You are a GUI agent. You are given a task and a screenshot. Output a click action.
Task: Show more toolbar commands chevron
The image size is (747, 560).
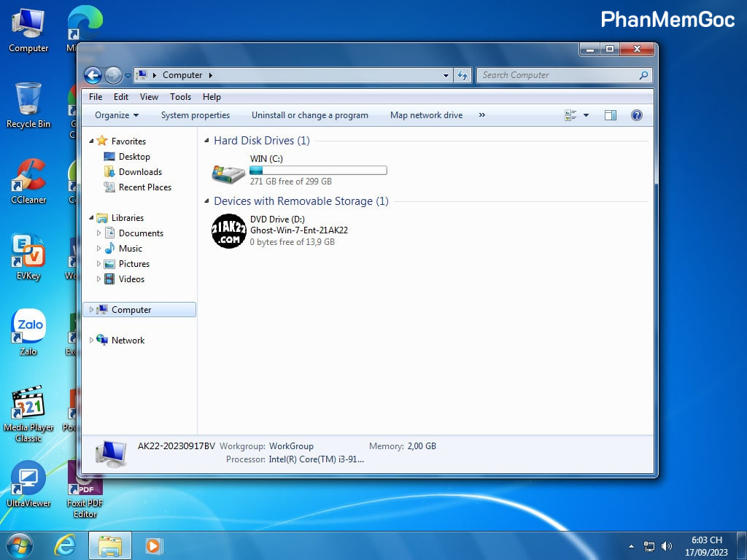(481, 115)
